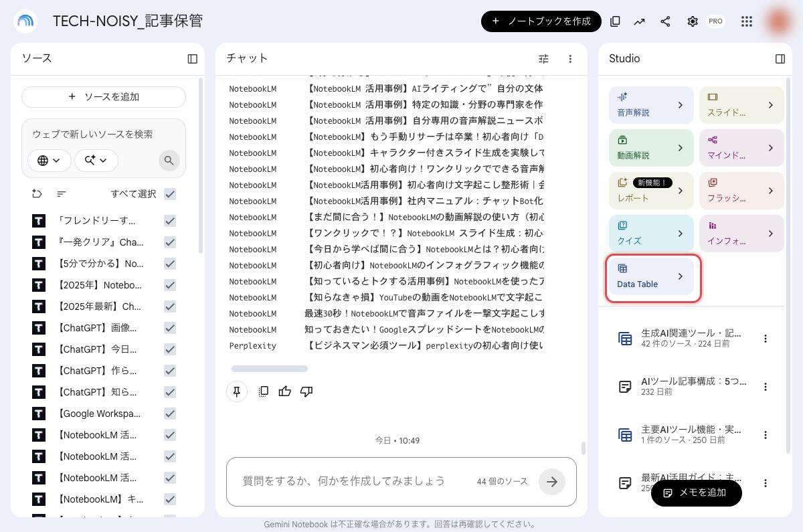This screenshot has width=803, height=532.
Task: Open the 【ChatGPT】知ら... source
Action: click(x=98, y=392)
